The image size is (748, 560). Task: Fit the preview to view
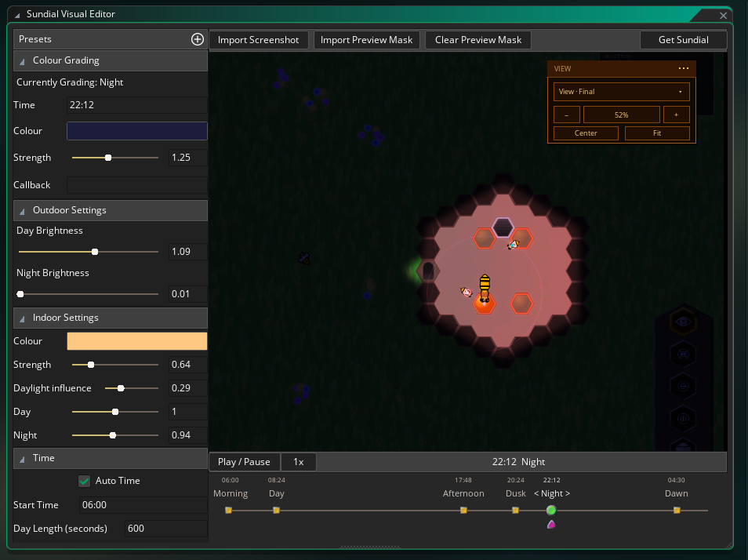657,133
